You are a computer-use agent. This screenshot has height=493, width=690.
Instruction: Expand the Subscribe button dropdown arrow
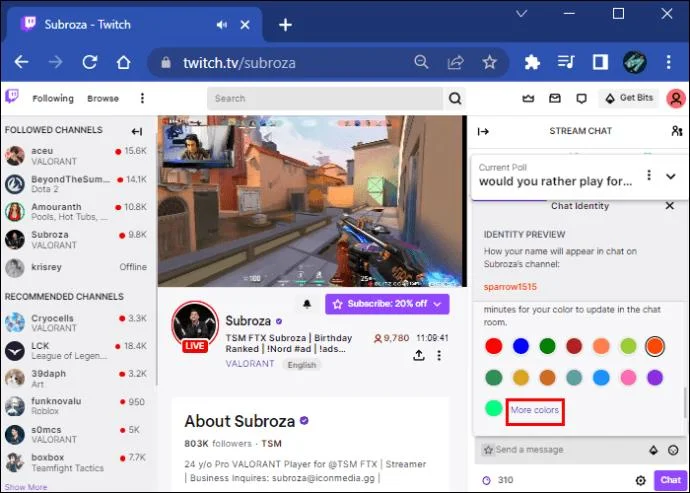point(437,304)
